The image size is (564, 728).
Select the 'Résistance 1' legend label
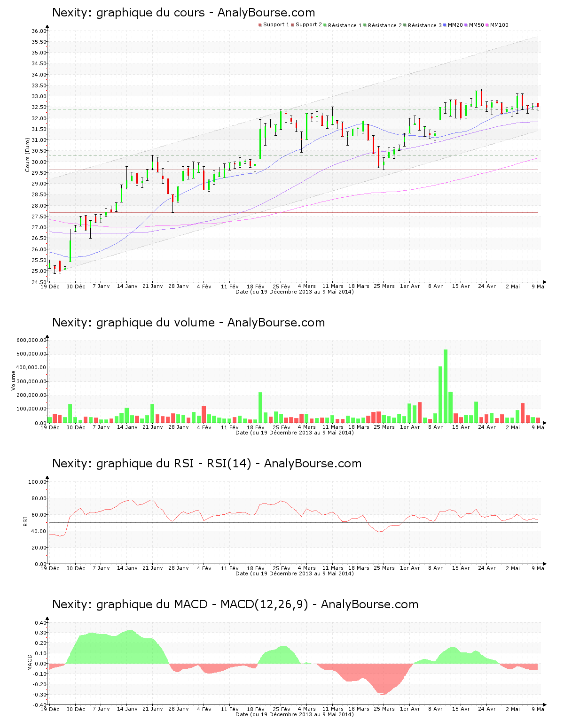click(x=345, y=25)
